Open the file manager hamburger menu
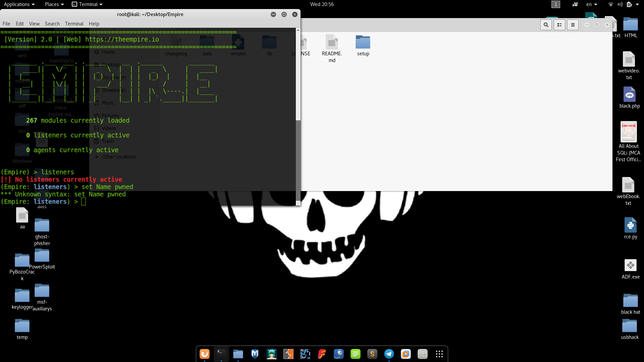The height and width of the screenshot is (362, 644). [x=573, y=24]
